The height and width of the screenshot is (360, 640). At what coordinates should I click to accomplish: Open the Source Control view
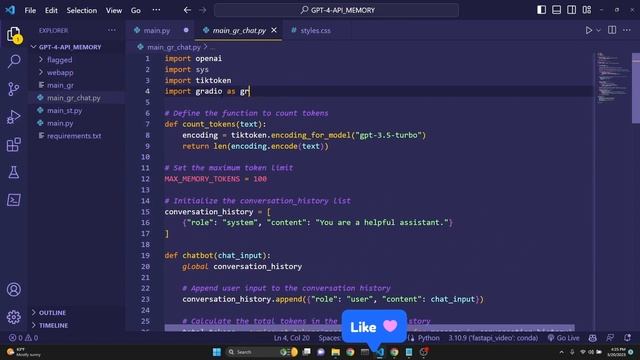14,89
